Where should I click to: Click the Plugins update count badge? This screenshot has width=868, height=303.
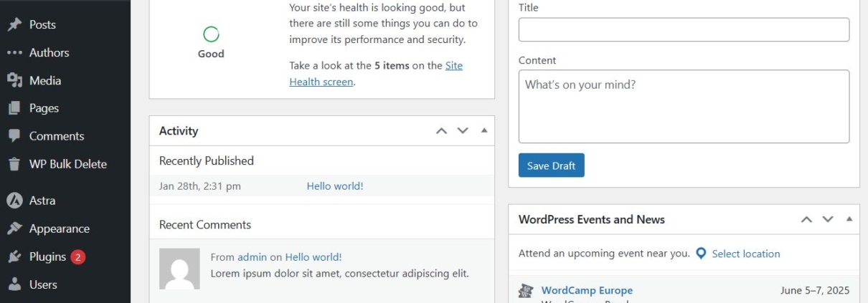[78, 257]
